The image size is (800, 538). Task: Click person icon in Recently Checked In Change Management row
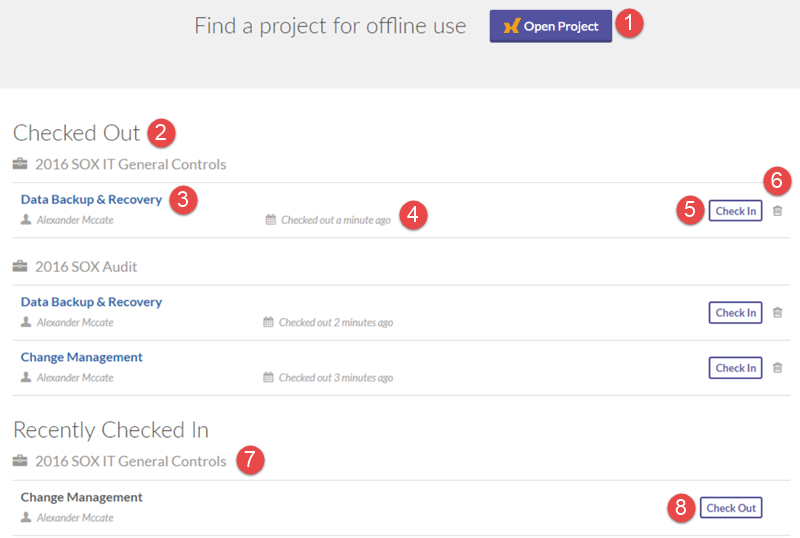(x=26, y=518)
